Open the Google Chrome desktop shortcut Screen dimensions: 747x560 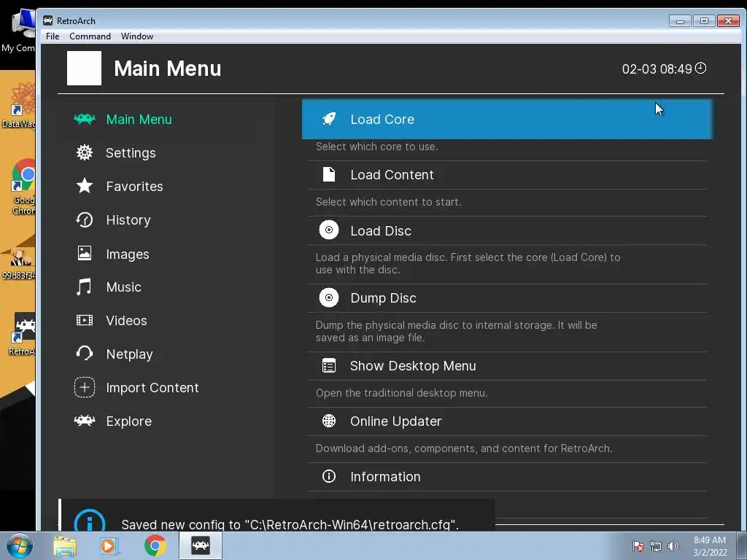(x=24, y=187)
